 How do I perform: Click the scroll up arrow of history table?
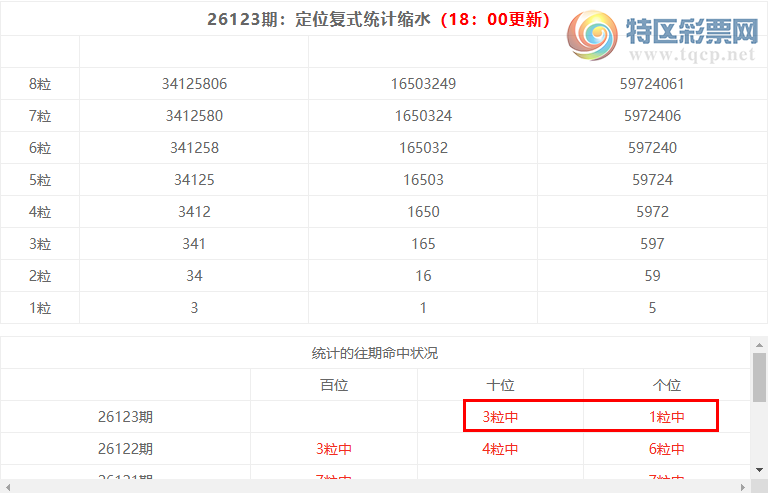[x=759, y=345]
